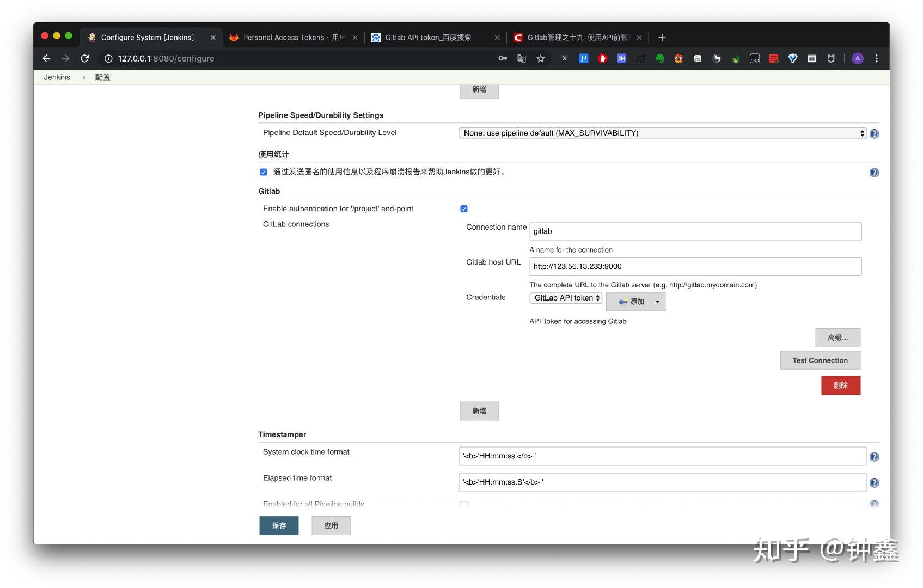
Task: Open saved passwords key icon
Action: (x=503, y=58)
